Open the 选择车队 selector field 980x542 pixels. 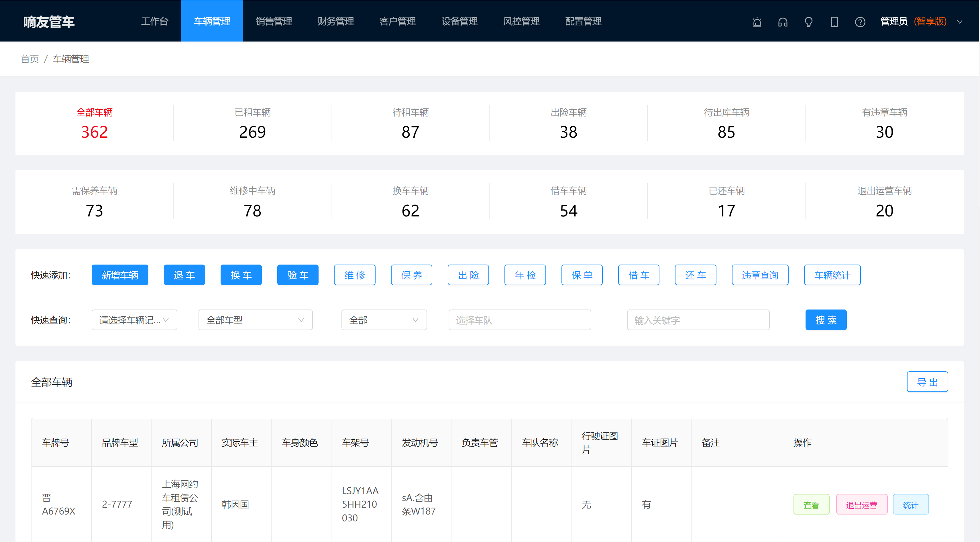point(520,320)
